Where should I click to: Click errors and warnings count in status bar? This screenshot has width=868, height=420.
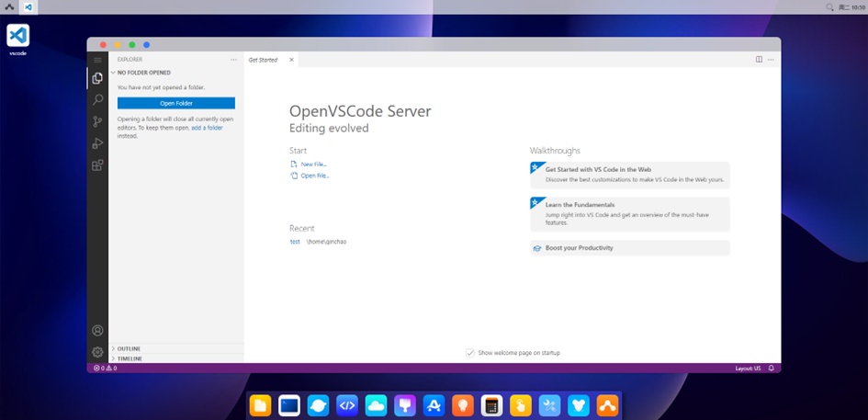[x=105, y=368]
